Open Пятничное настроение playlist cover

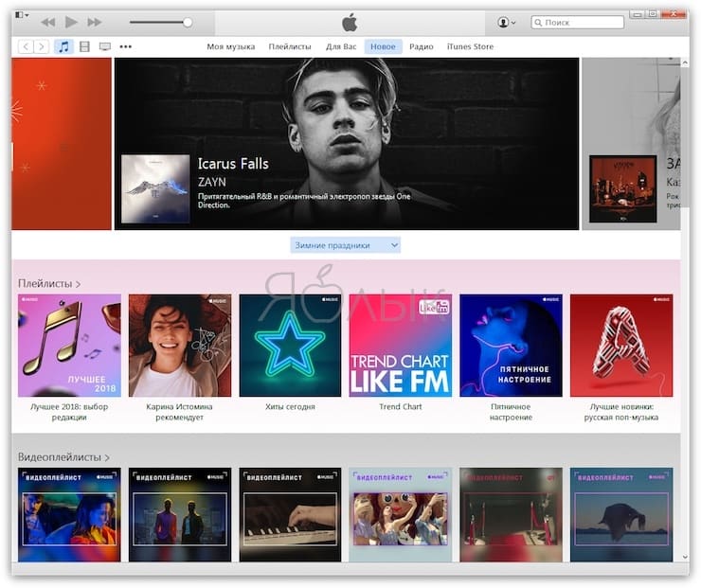pos(511,346)
